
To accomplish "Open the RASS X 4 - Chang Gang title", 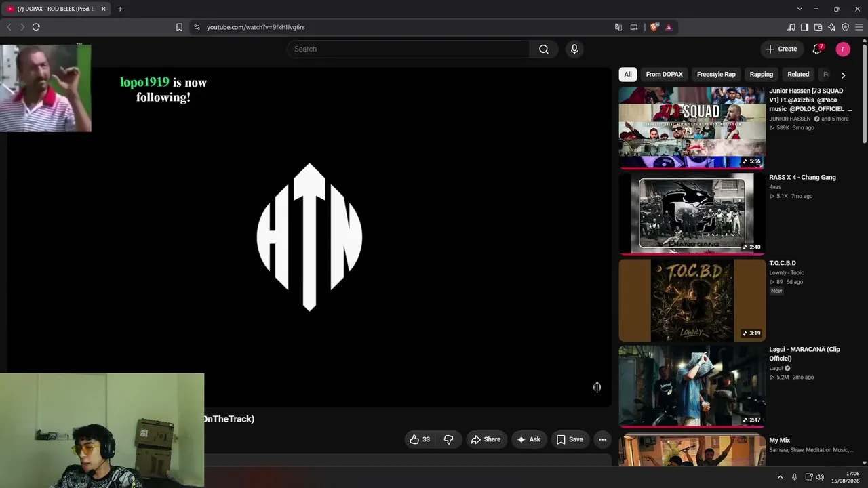I will click(802, 178).
